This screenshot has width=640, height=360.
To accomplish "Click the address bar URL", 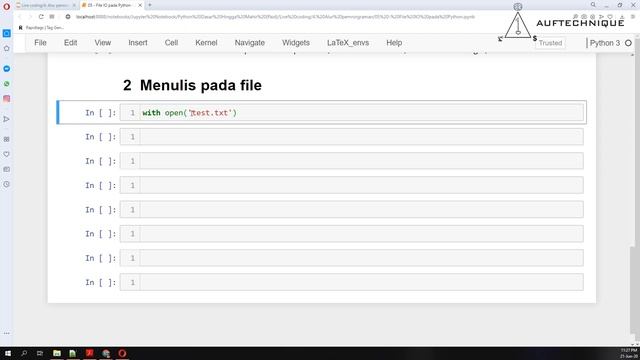I will (x=276, y=17).
